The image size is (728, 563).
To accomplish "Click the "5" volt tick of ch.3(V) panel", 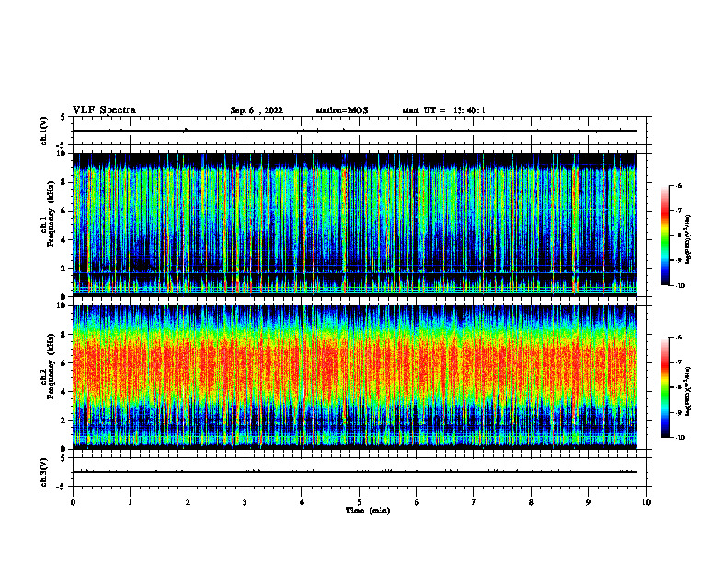I will pyautogui.click(x=63, y=458).
